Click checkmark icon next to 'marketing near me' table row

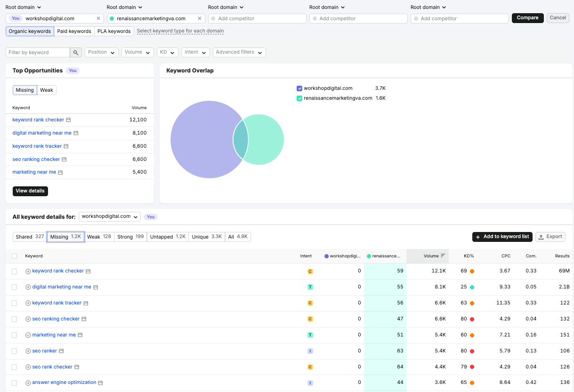(x=28, y=335)
